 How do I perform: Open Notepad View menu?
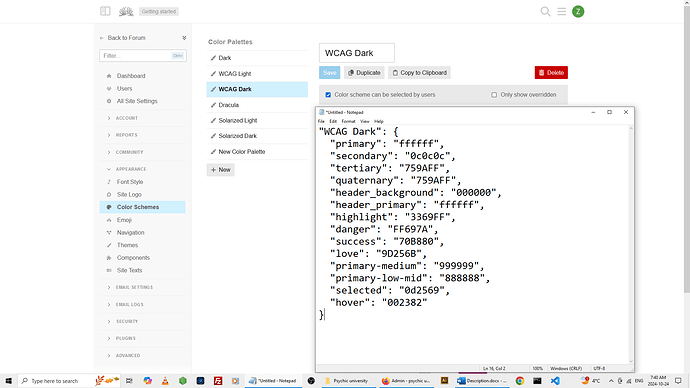tap(365, 121)
